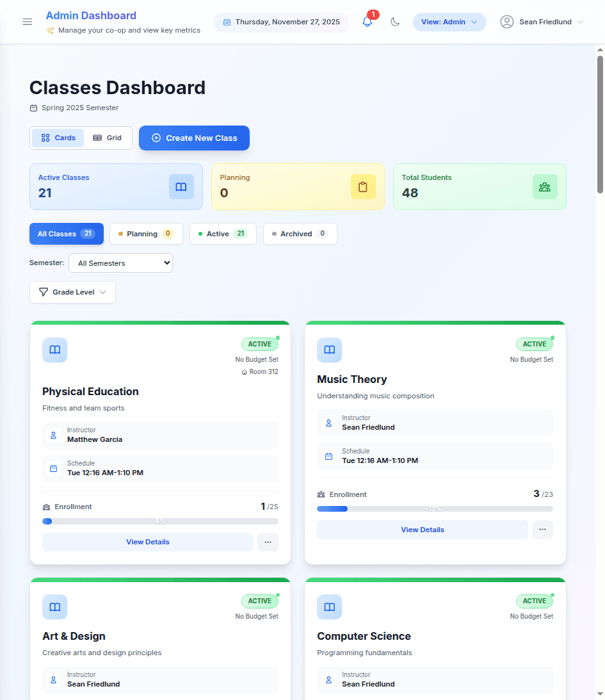The width and height of the screenshot is (605, 700).
Task: Toggle dark mode with the moon icon
Action: pyautogui.click(x=395, y=21)
